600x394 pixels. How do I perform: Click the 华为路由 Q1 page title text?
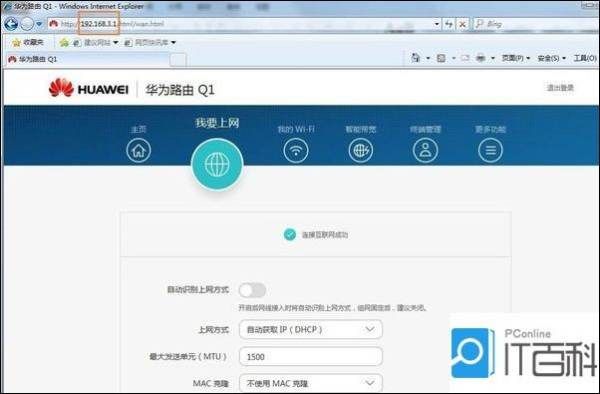(x=180, y=90)
